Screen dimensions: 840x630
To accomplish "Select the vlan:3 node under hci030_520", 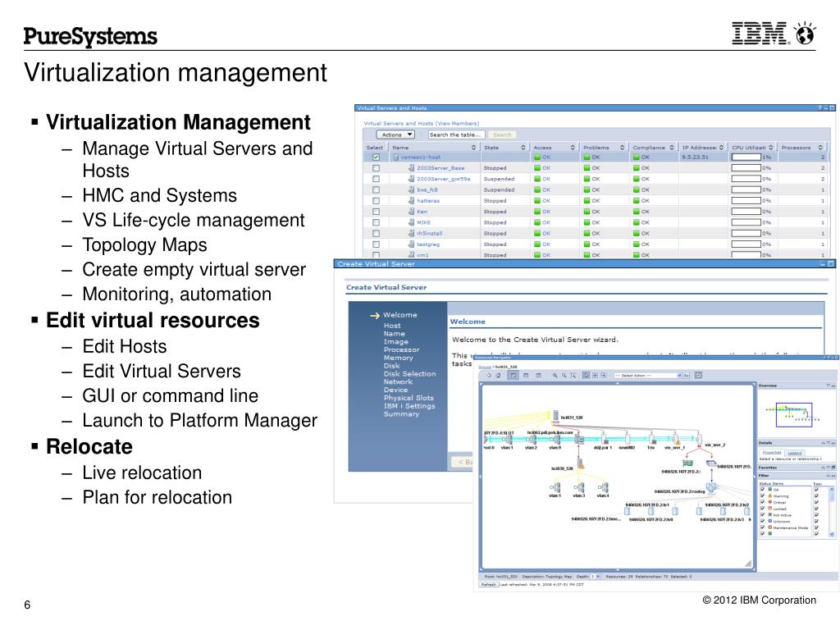I will (x=579, y=487).
